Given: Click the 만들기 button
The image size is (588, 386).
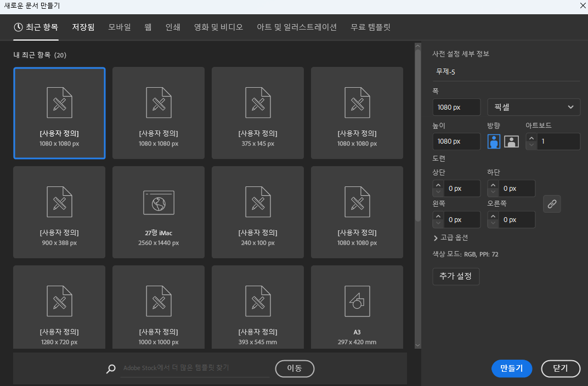Looking at the screenshot, I should coord(512,368).
